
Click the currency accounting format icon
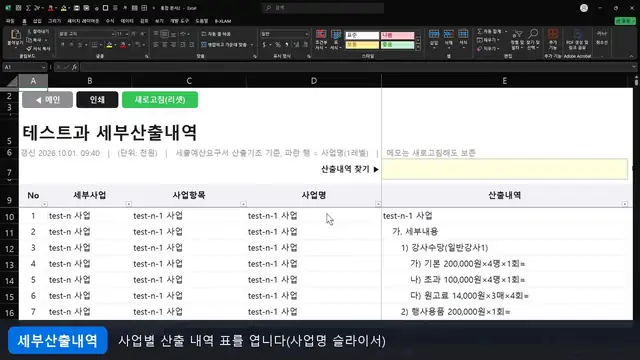pyautogui.click(x=264, y=44)
